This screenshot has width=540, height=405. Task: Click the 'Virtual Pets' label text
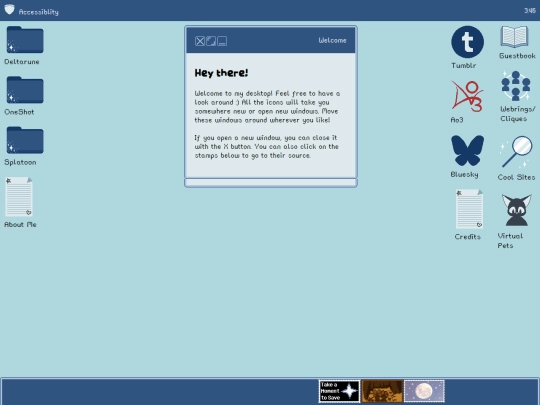coord(510,241)
